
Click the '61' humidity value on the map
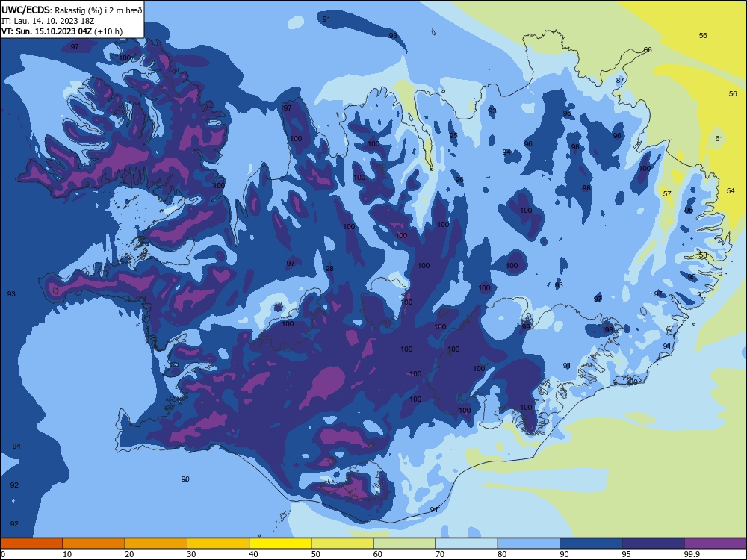[719, 139]
